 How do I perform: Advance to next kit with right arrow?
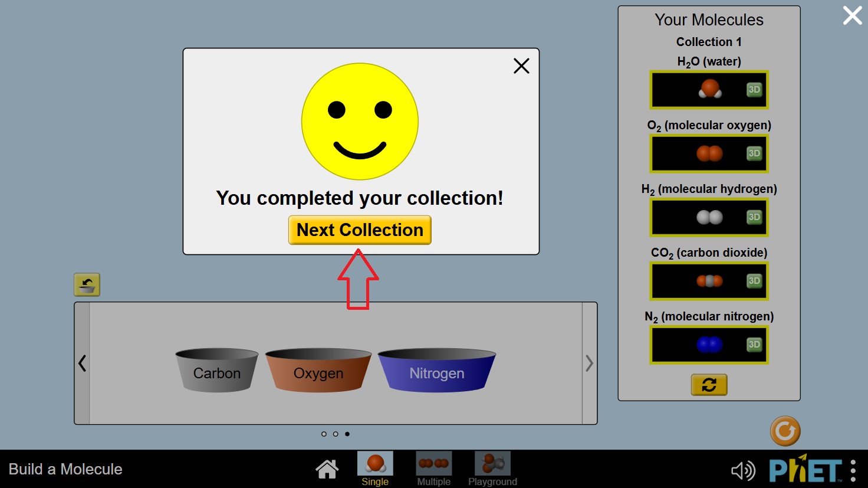(x=589, y=363)
